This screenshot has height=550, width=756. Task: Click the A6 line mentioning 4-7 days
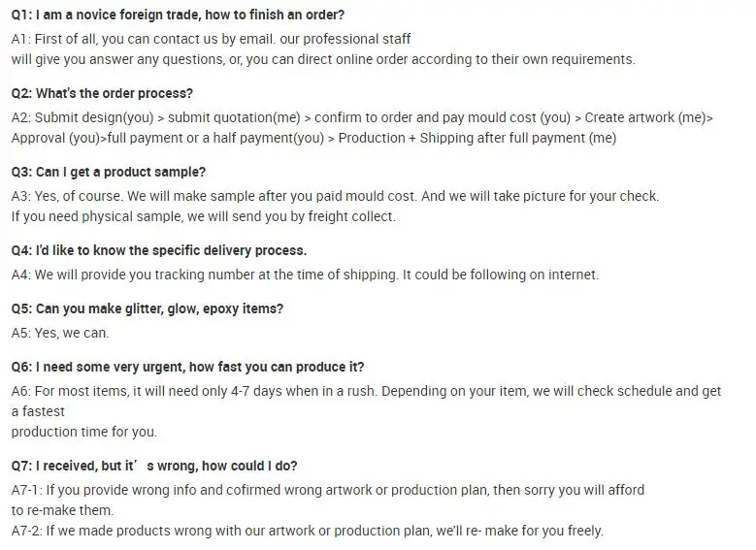click(x=366, y=391)
